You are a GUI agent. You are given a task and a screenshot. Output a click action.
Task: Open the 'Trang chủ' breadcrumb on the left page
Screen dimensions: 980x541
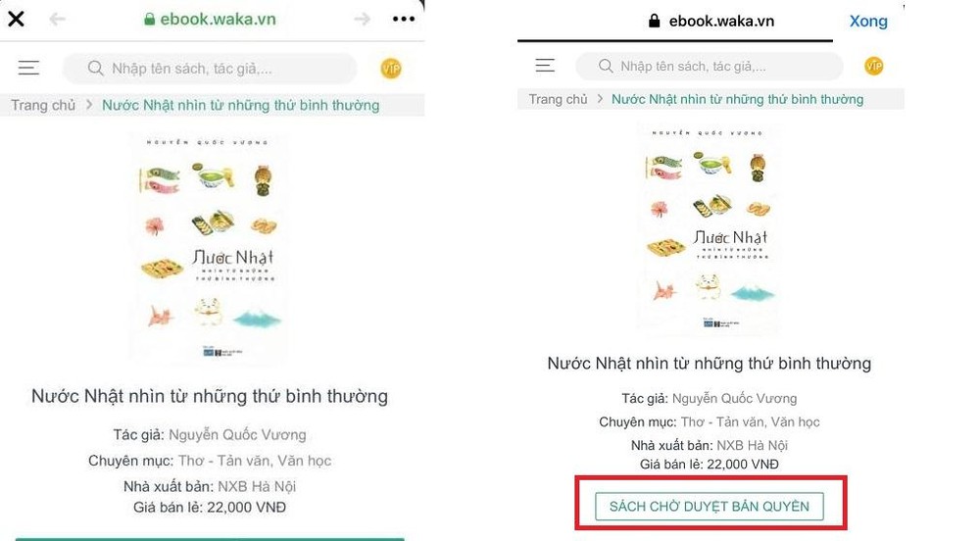(x=43, y=105)
